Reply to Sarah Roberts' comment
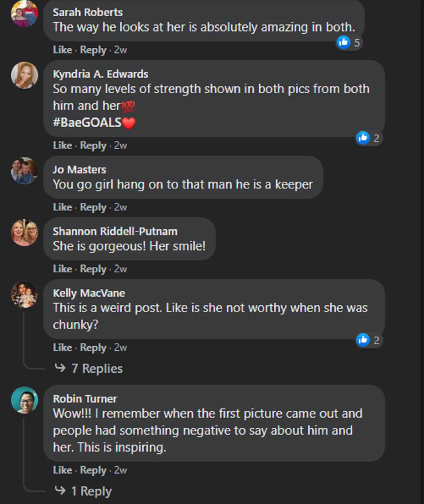The width and height of the screenshot is (424, 504). coord(93,50)
